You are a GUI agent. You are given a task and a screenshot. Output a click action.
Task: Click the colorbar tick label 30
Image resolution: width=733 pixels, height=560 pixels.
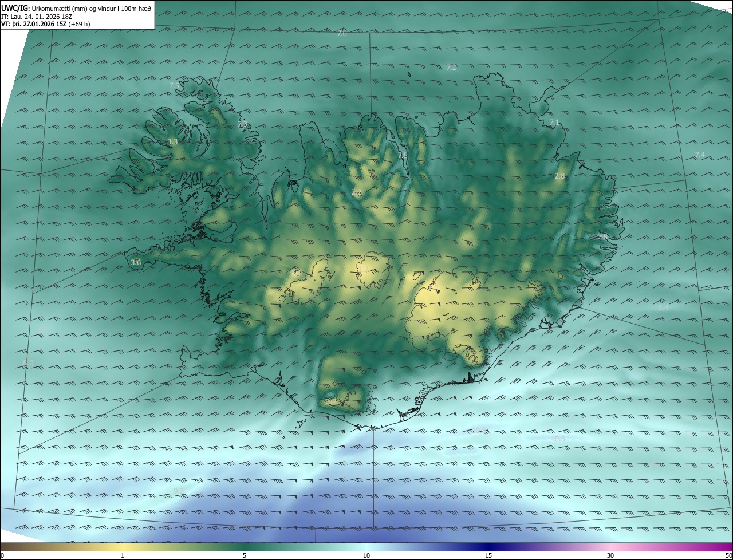pyautogui.click(x=610, y=555)
